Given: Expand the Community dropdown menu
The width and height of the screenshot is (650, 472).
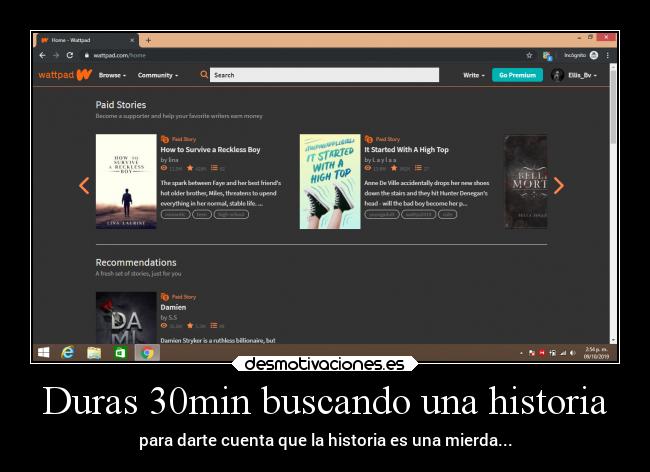Looking at the screenshot, I should tap(158, 75).
